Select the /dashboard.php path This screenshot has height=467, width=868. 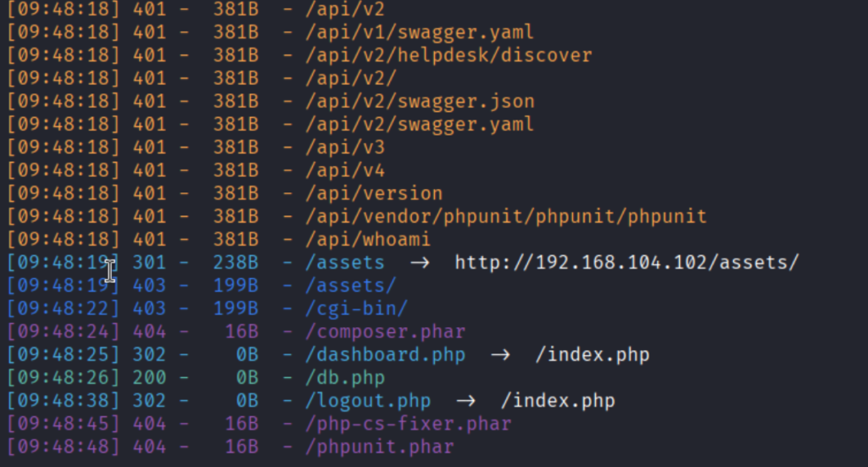click(386, 354)
